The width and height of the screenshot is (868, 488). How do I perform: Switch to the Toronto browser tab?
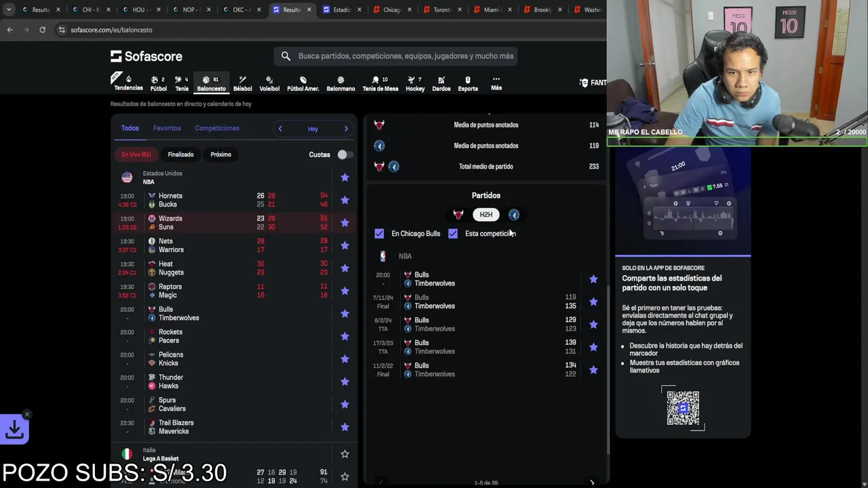(x=441, y=9)
